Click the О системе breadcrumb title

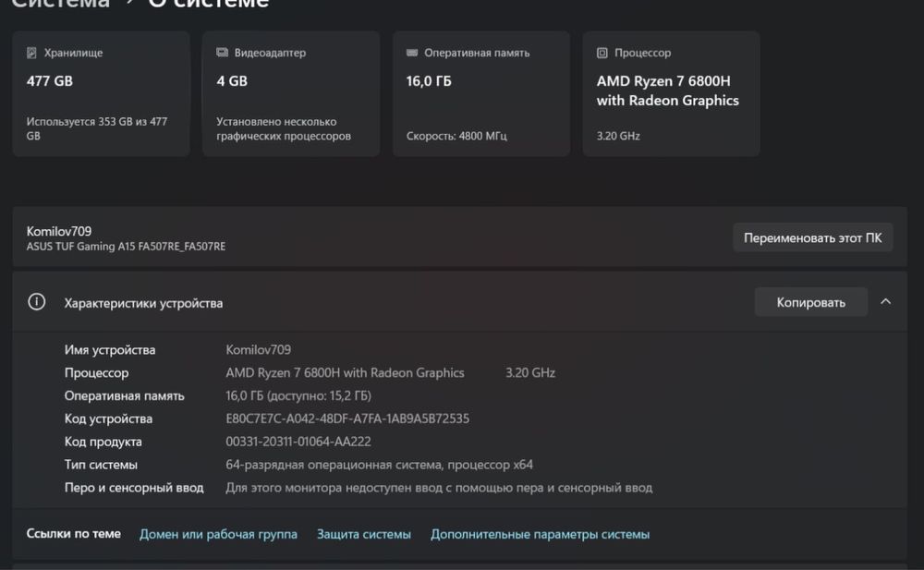pos(209,4)
